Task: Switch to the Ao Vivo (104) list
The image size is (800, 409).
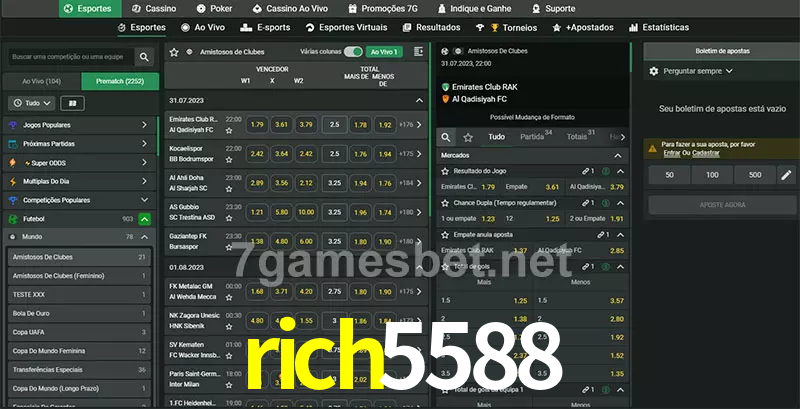Action: [41, 81]
